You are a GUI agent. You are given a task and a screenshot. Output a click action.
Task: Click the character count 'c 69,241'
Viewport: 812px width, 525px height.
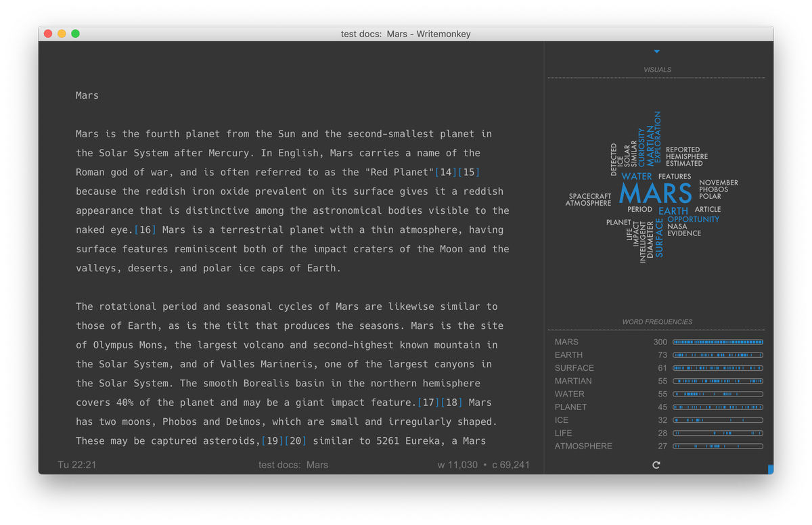pos(511,465)
